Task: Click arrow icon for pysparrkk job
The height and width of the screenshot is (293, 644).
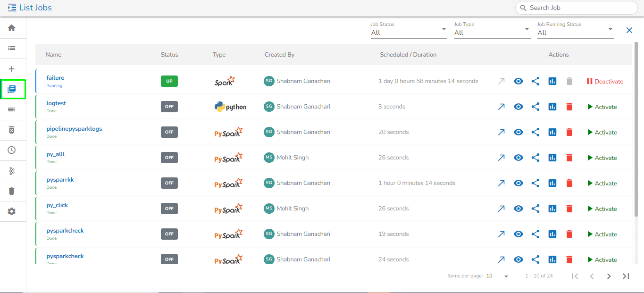Action: click(502, 183)
